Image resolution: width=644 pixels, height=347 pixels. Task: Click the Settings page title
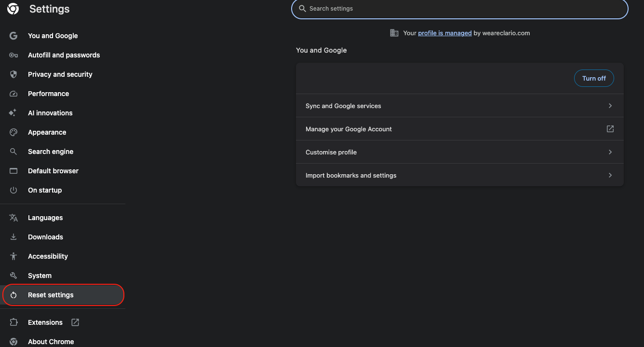coord(49,9)
